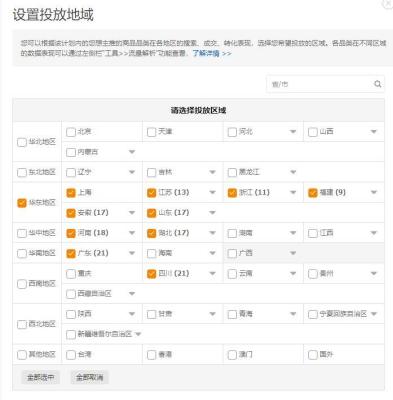
Task: Tick the 湖南 checkbox
Action: 232,233
